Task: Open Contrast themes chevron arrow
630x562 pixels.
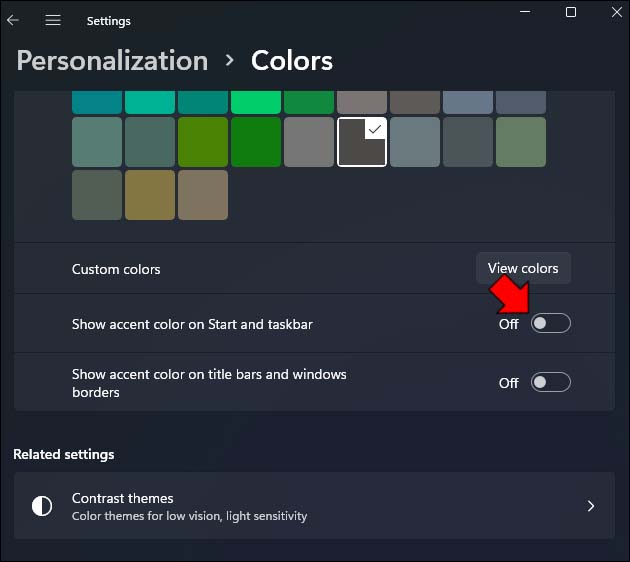Action: click(590, 506)
